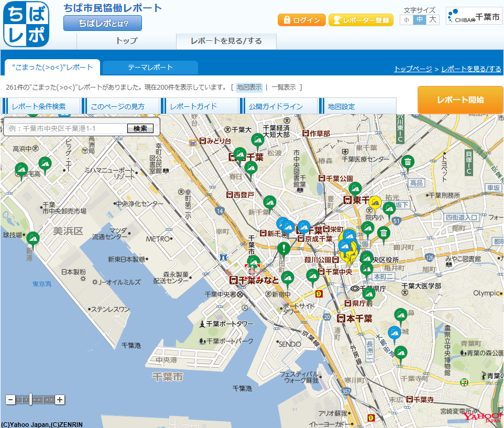Image resolution: width=504 pixels, height=428 pixels.
Task: Set font size to 大
Action: tap(433, 20)
